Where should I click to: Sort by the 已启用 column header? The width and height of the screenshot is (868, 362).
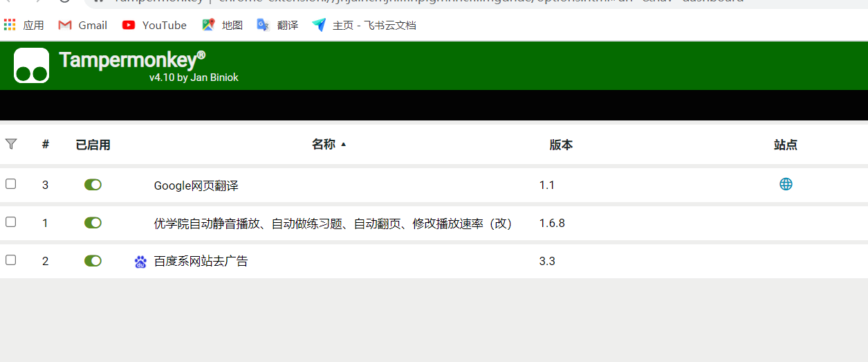click(93, 145)
